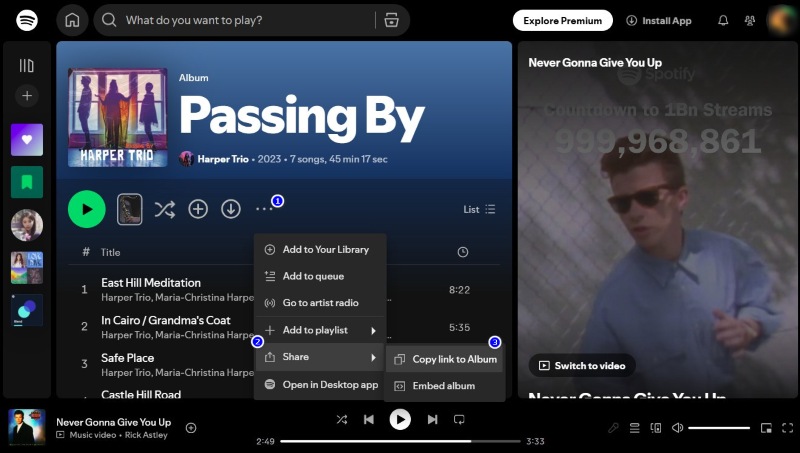Select Castle Hill Road track

coord(141,394)
